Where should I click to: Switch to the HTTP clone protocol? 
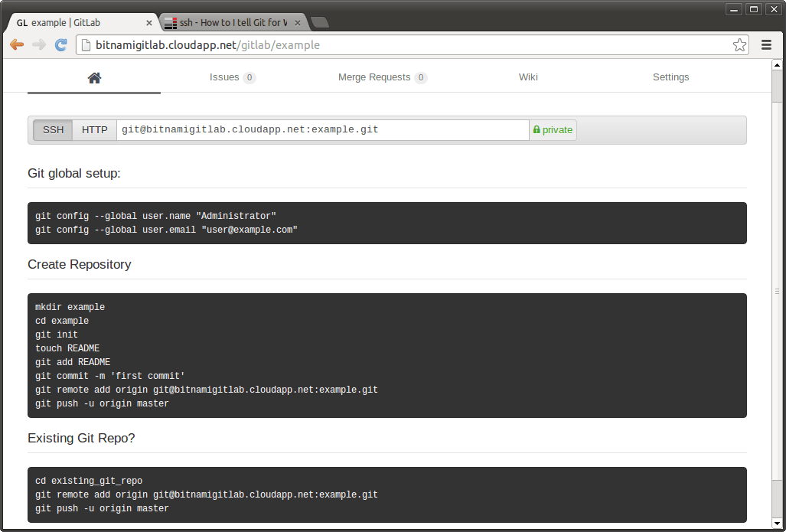[x=93, y=129]
